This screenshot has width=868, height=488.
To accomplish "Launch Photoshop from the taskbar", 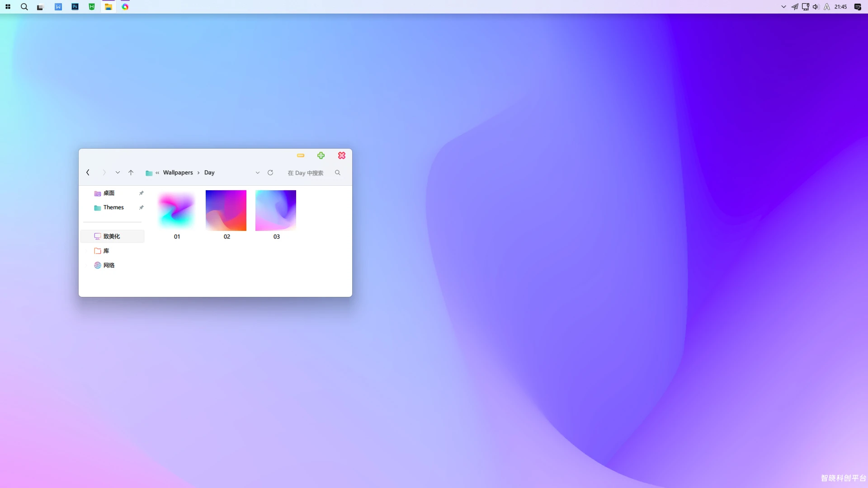I will pyautogui.click(x=75, y=7).
